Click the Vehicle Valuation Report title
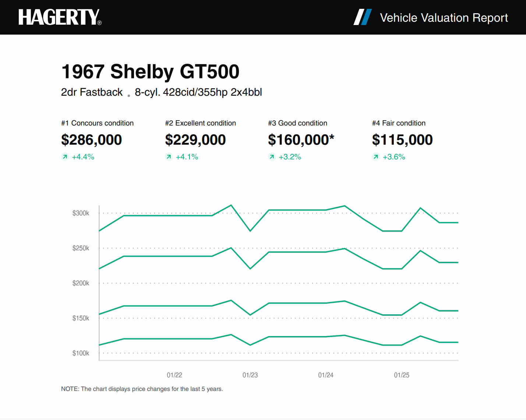This screenshot has height=420, width=526. coord(444,18)
